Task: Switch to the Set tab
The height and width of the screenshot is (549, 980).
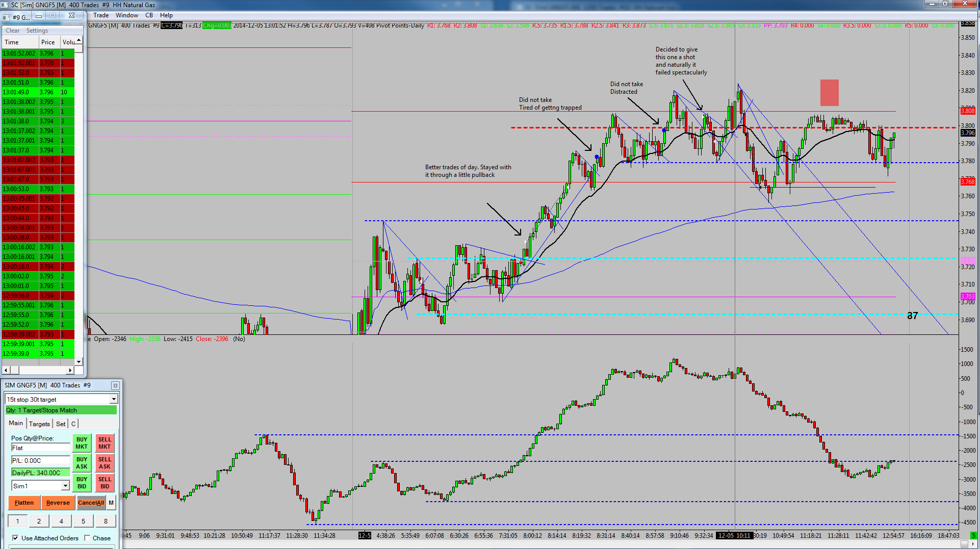Action: click(61, 424)
